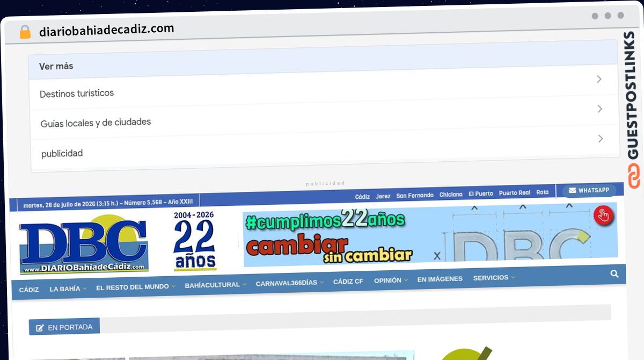
Task: Click the WhatsApp button
Action: point(589,190)
